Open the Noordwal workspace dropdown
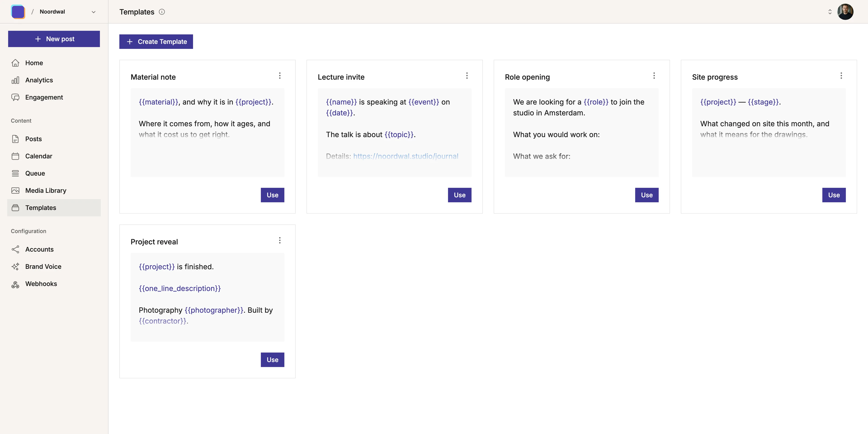 (x=67, y=12)
